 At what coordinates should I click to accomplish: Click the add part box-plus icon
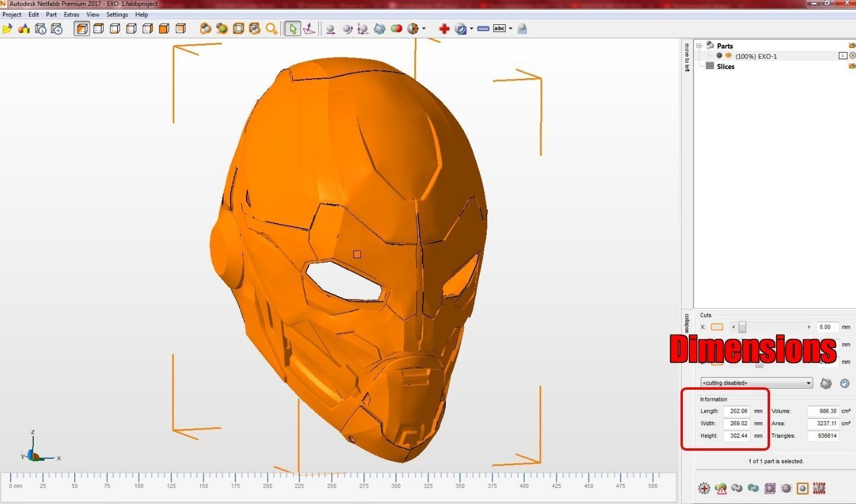pos(57,28)
